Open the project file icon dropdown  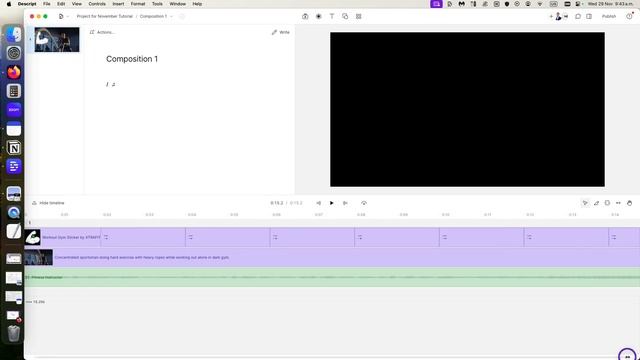point(63,16)
